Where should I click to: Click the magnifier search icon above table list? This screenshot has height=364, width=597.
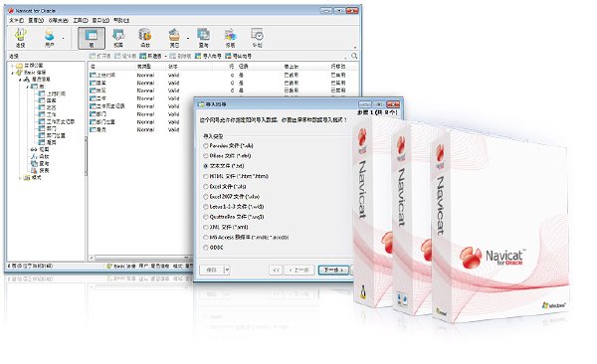(354, 56)
